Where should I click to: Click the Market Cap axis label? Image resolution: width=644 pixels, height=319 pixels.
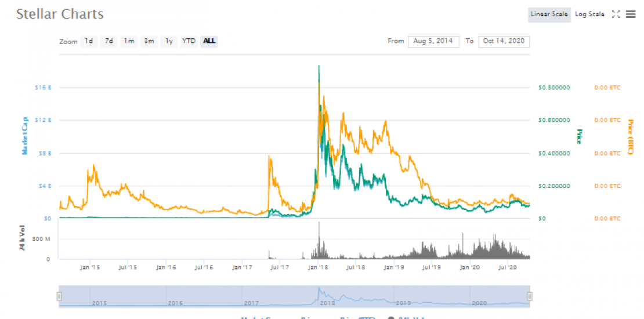tap(25, 135)
